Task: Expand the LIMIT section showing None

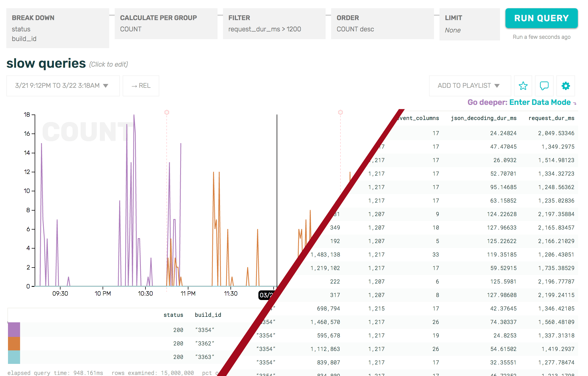Action: pos(469,24)
